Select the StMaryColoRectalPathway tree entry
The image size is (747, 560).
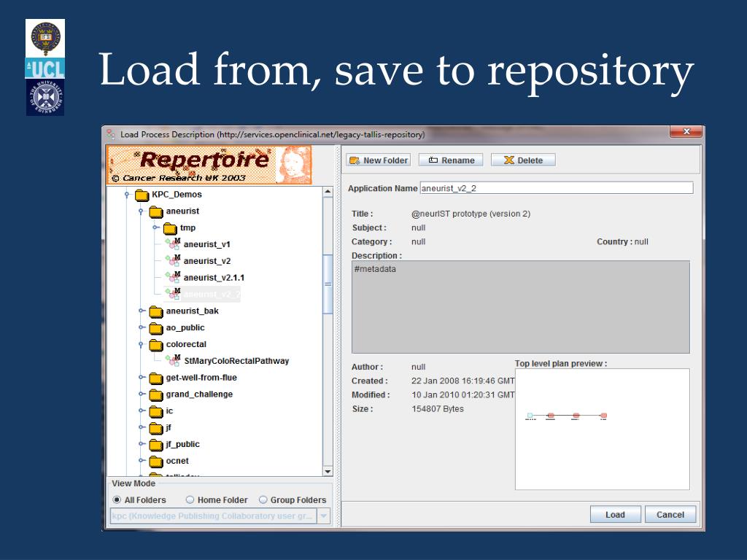click(236, 361)
